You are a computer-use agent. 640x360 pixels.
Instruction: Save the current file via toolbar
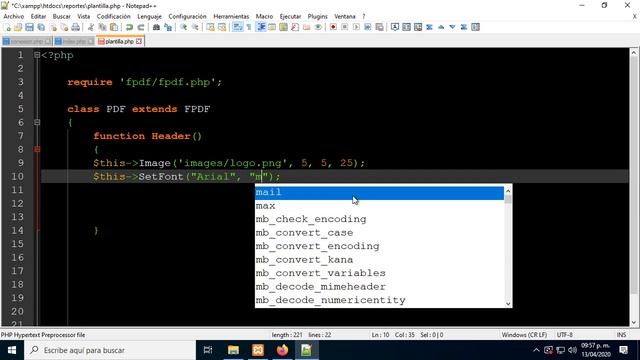pos(29,27)
